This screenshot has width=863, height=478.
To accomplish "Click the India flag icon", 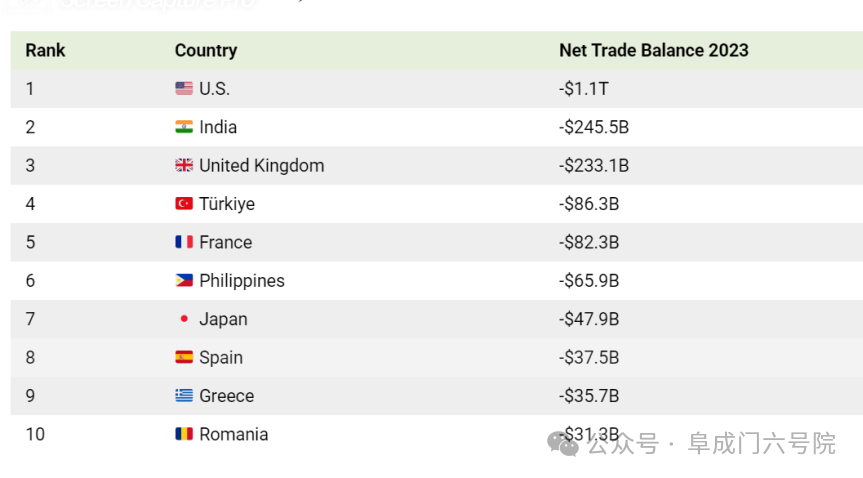I will (x=184, y=127).
